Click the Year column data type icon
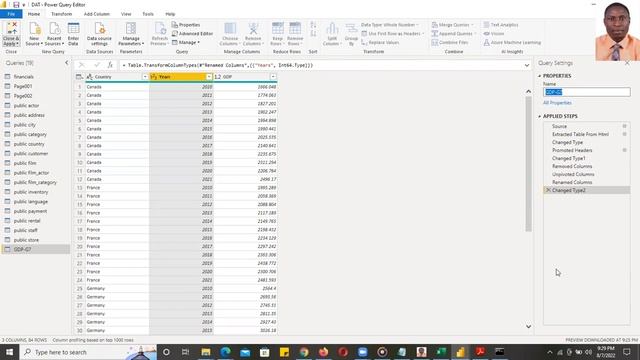This screenshot has height=360, width=640. pos(154,77)
